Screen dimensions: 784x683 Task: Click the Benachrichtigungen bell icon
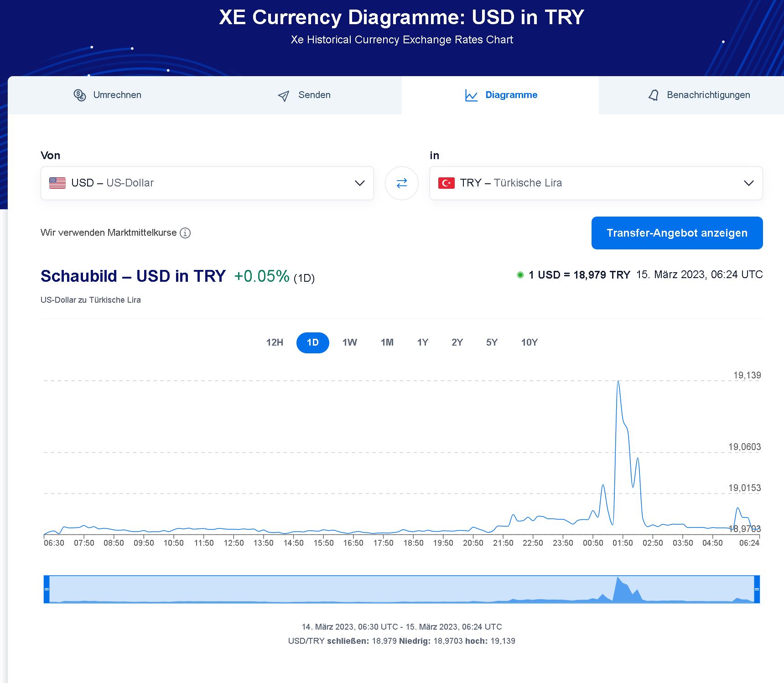coord(654,95)
